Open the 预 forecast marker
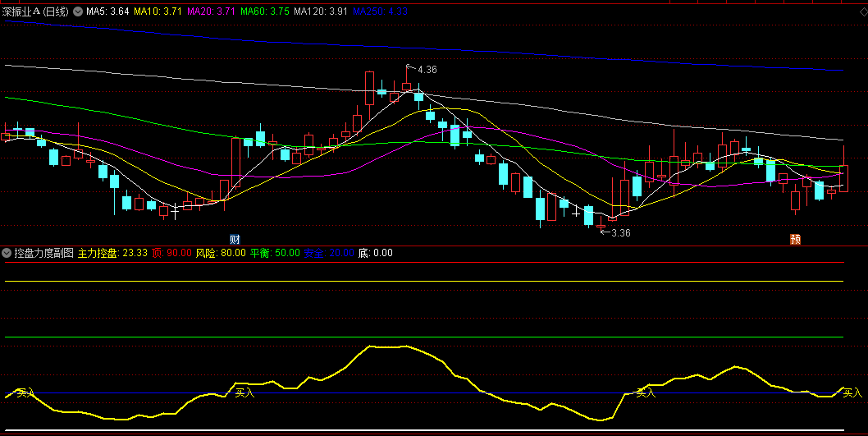This screenshot has height=436, width=868. (x=796, y=239)
